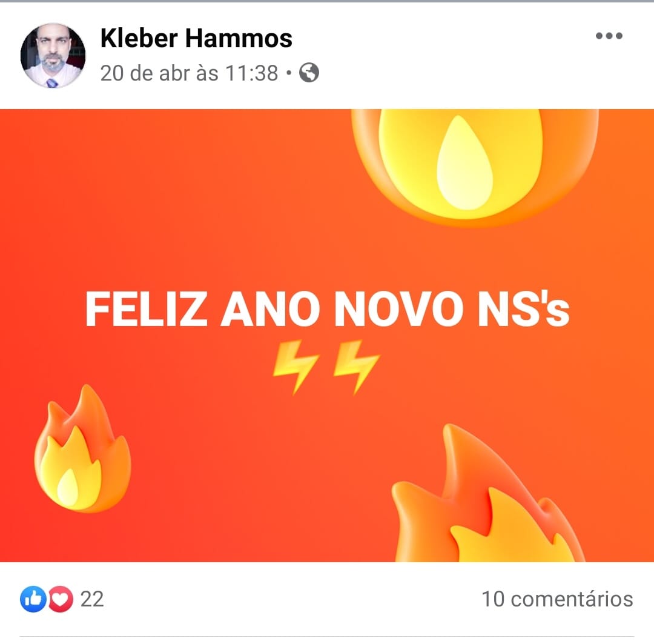Click the word FELIZ in the post

[x=147, y=309]
